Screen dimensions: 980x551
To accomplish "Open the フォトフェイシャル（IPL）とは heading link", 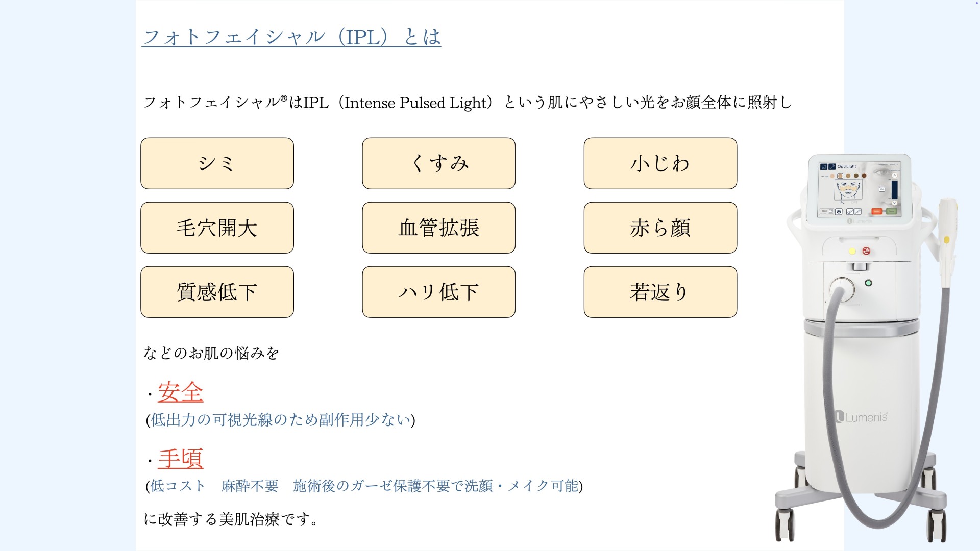I will 291,37.
